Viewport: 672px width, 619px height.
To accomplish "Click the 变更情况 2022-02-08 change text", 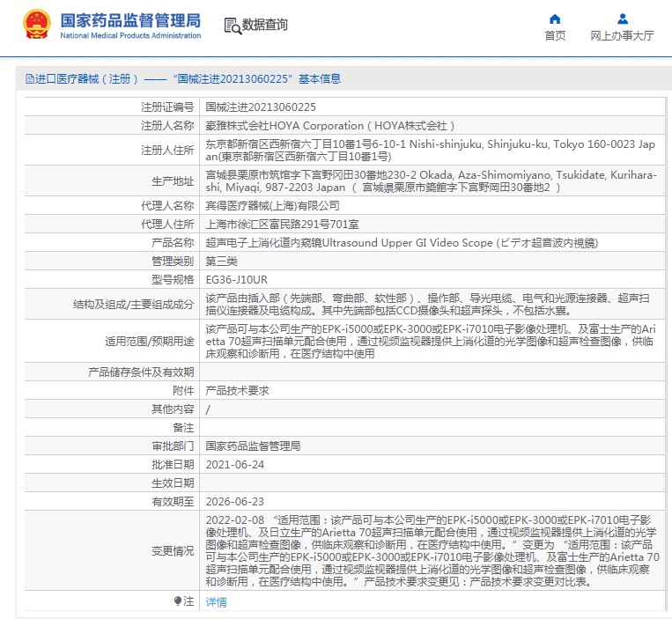I will [432, 550].
